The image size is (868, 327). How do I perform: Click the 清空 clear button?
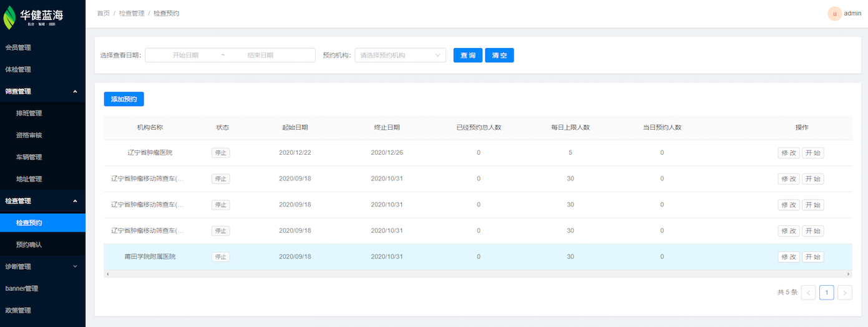click(499, 56)
